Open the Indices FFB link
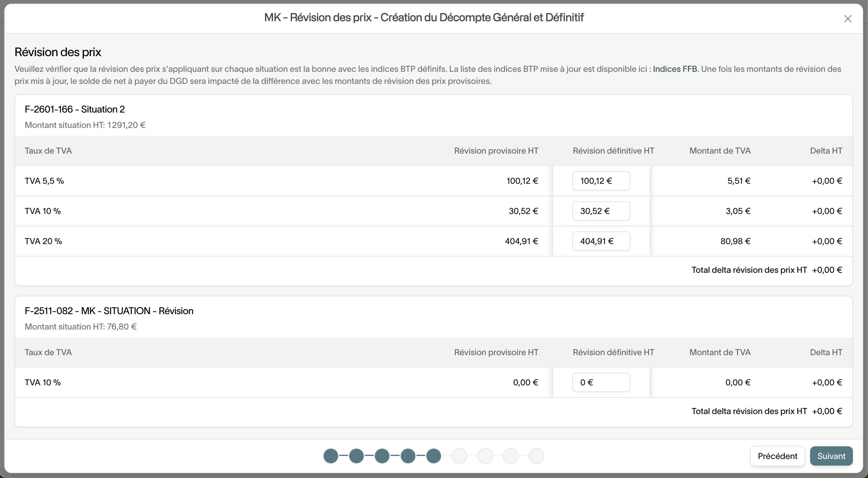This screenshot has height=478, width=868. (x=675, y=69)
